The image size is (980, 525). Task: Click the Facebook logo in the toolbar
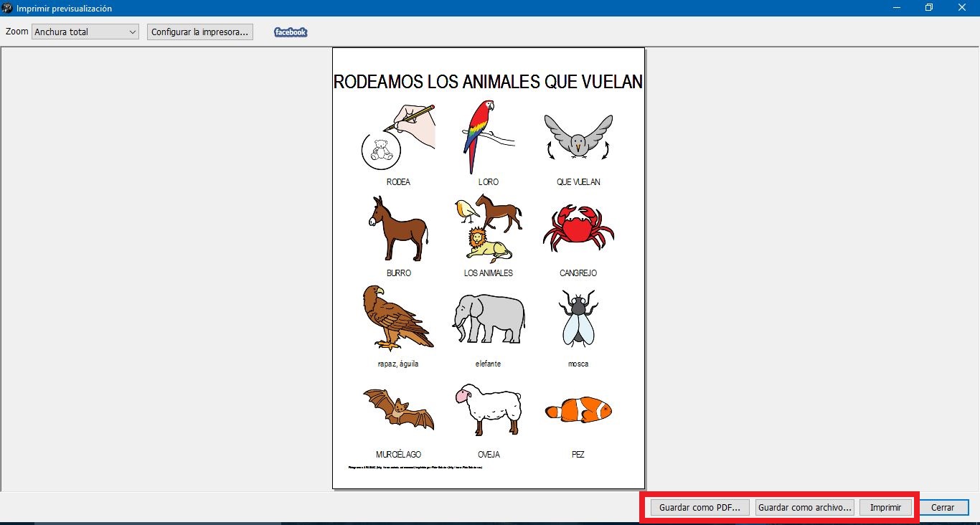(x=291, y=32)
